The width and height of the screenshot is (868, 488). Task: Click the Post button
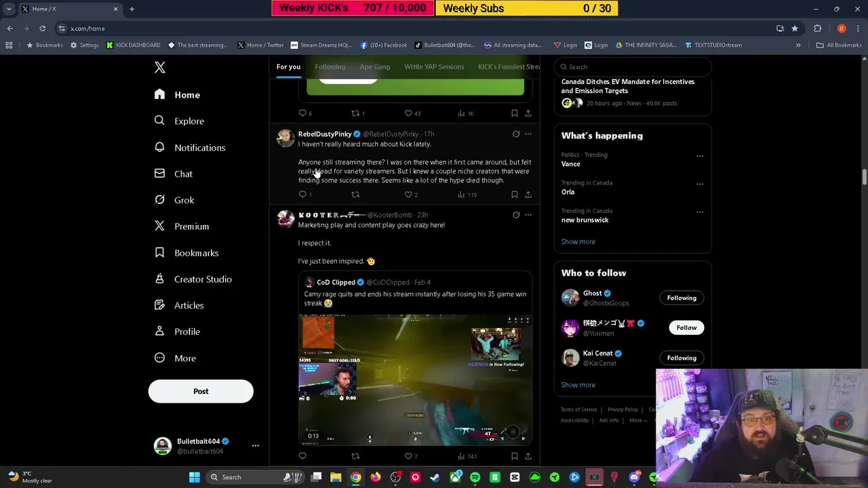[x=201, y=391]
